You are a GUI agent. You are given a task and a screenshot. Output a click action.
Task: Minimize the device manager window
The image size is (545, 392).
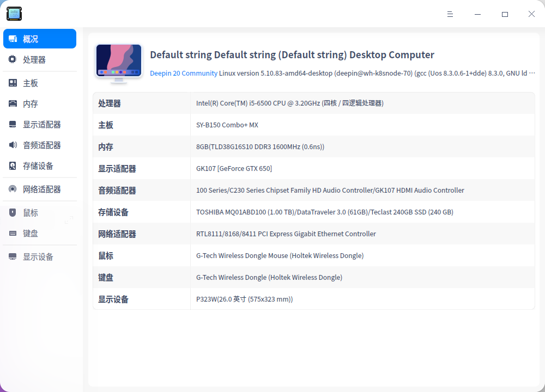(x=477, y=14)
